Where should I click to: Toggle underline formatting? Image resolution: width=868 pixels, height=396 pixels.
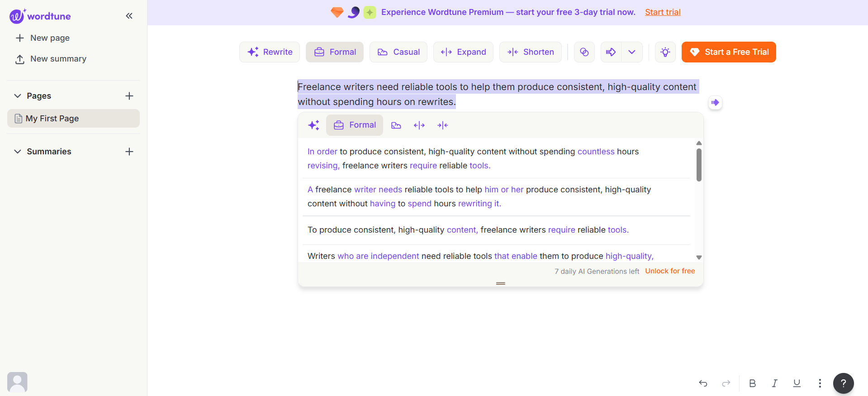[x=797, y=383]
